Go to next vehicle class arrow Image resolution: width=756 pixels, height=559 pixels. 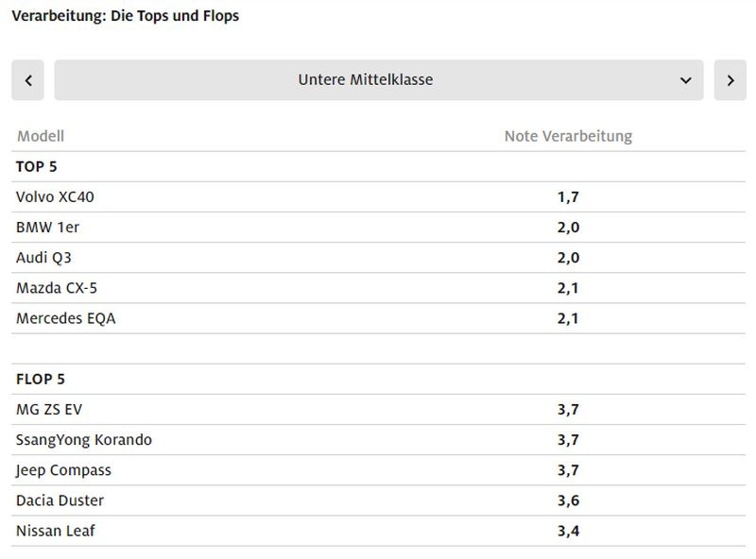coord(730,80)
